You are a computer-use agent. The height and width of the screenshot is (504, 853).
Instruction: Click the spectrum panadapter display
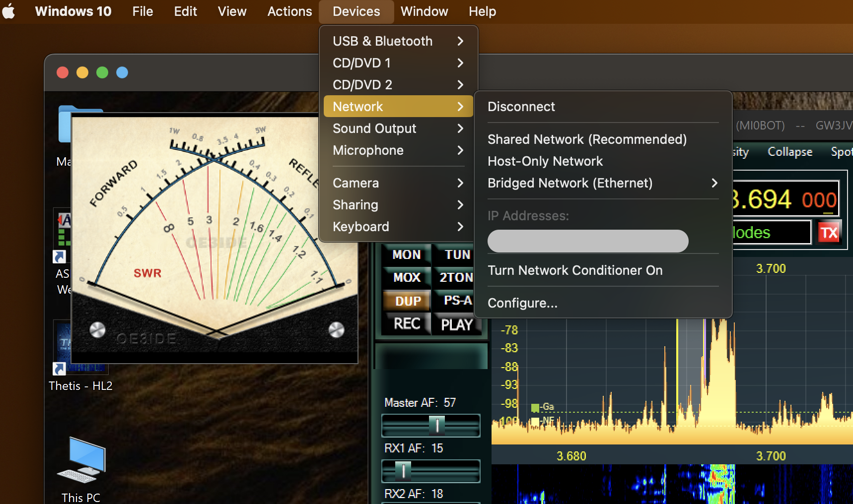pyautogui.click(x=672, y=382)
